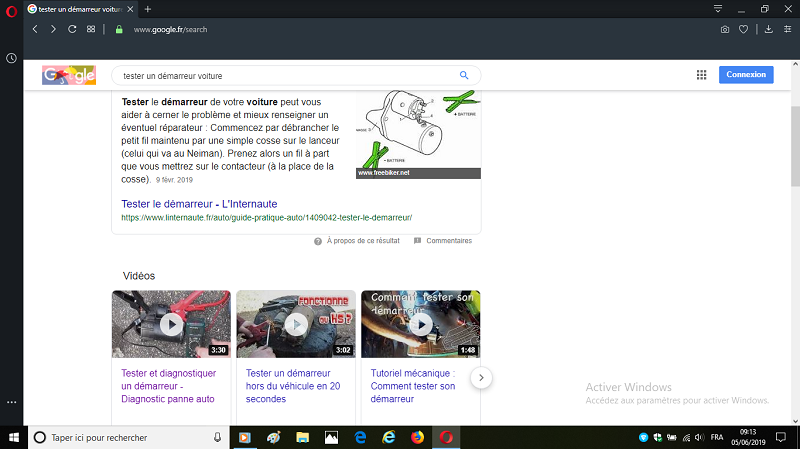
Task: Open downloads panel
Action: [x=768, y=29]
